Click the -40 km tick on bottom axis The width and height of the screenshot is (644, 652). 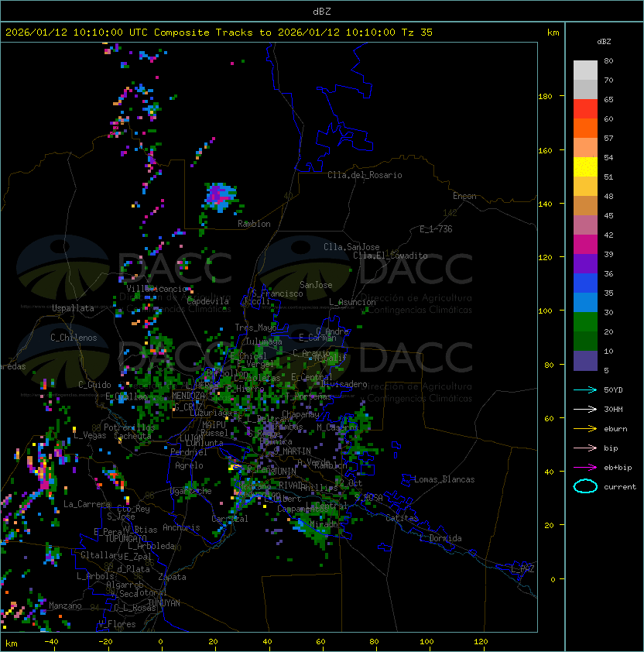tap(51, 642)
